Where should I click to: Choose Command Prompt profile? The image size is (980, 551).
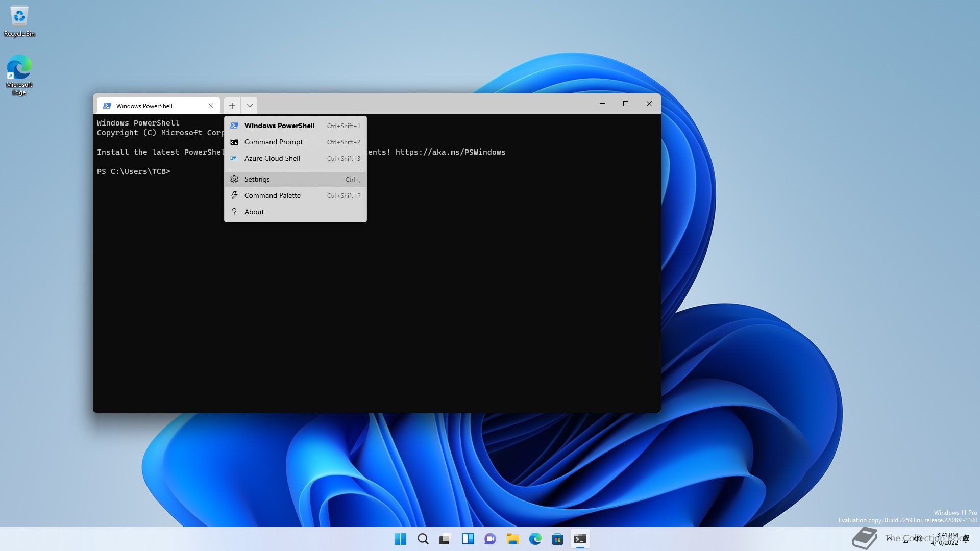click(295, 142)
